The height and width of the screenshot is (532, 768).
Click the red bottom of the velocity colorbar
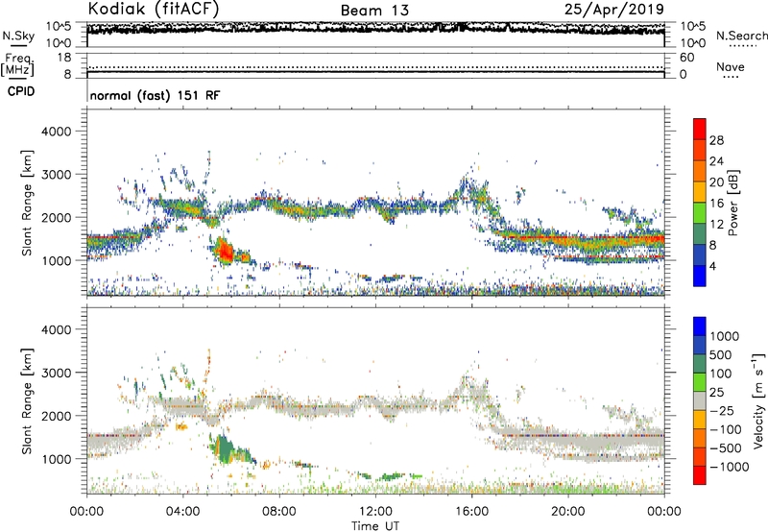click(x=700, y=475)
